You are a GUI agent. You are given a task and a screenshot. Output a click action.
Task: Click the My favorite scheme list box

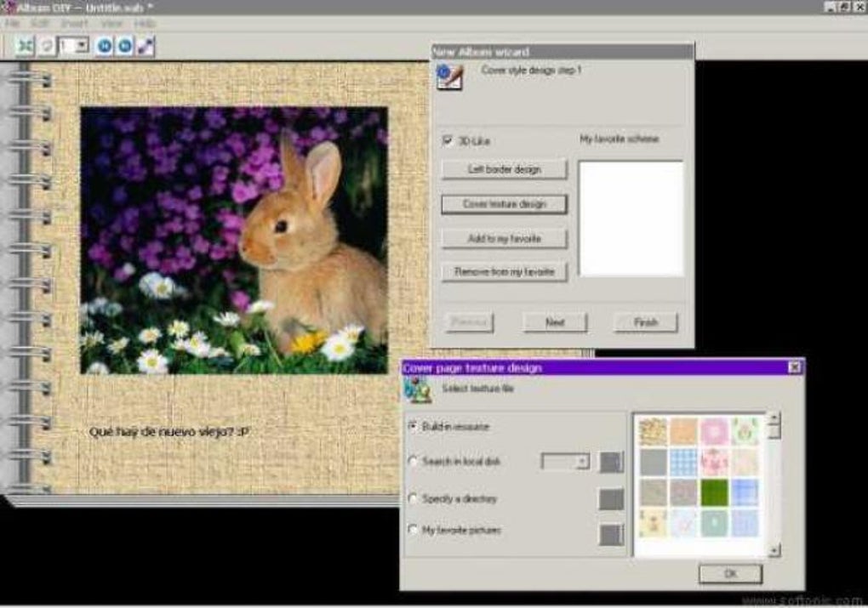(631, 219)
